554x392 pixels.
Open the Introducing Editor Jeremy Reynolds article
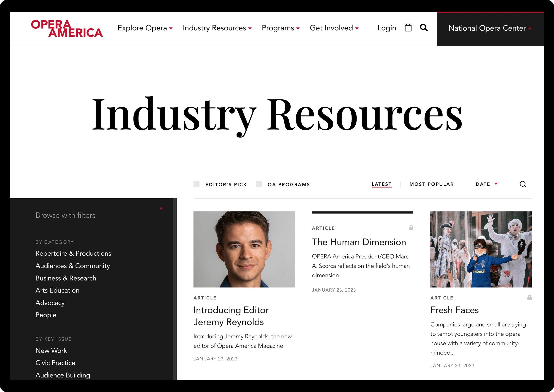[x=231, y=316]
